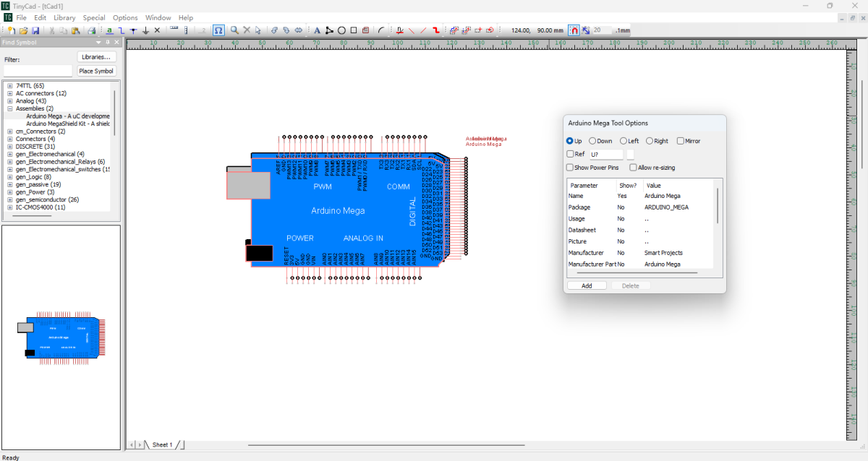
Task: Select the Zoom magnifier tool
Action: pyautogui.click(x=234, y=30)
